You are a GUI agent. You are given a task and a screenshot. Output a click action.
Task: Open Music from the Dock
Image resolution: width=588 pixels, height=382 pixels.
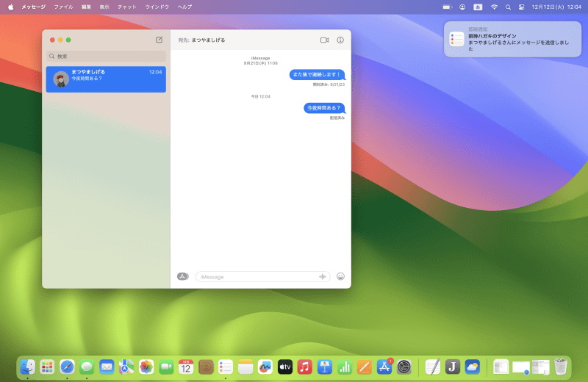pos(305,367)
